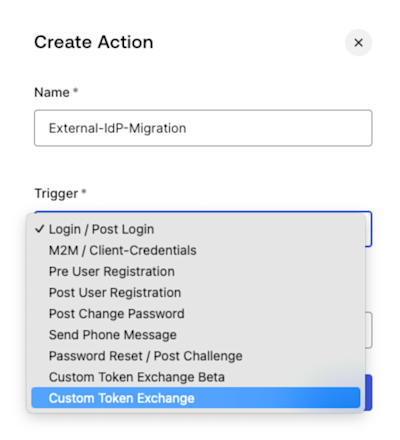Image resolution: width=400 pixels, height=440 pixels.
Task: Click the Trigger dropdown box behind the list
Action: coord(368,229)
